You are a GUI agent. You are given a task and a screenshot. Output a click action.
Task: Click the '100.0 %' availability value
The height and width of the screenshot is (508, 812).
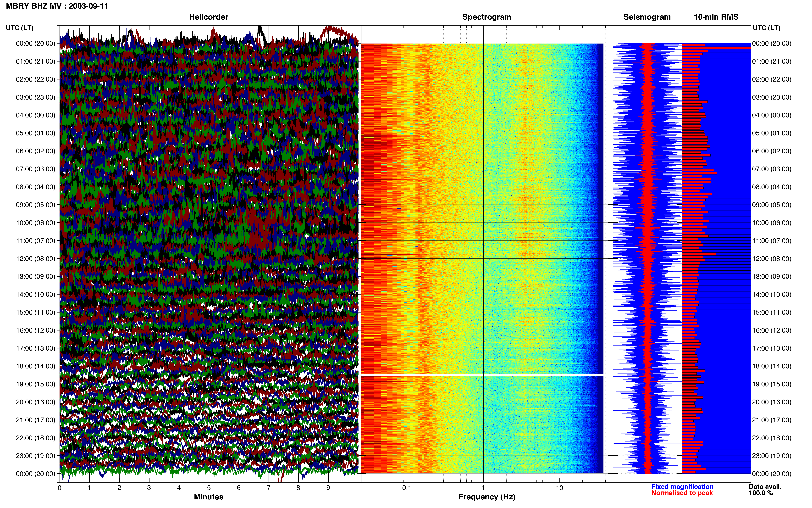tap(761, 493)
